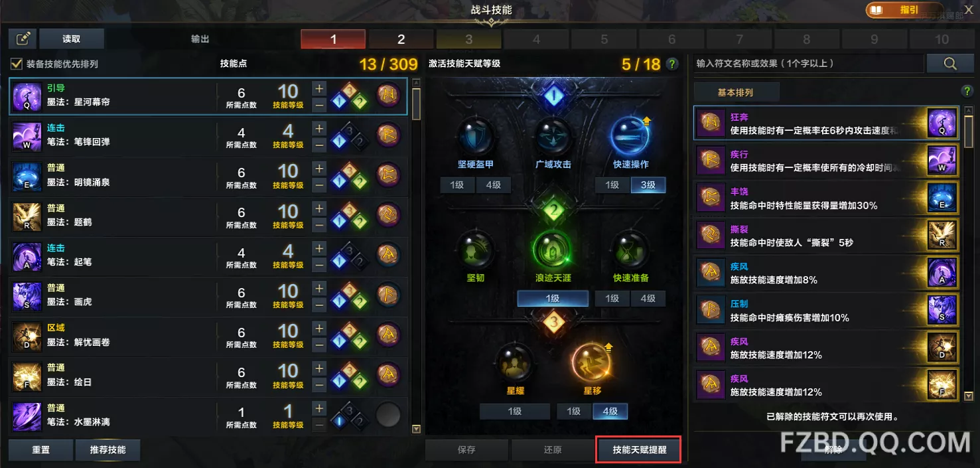Increase 笔锋回弹 skill level with plus
Image resolution: width=980 pixels, height=468 pixels.
click(319, 129)
